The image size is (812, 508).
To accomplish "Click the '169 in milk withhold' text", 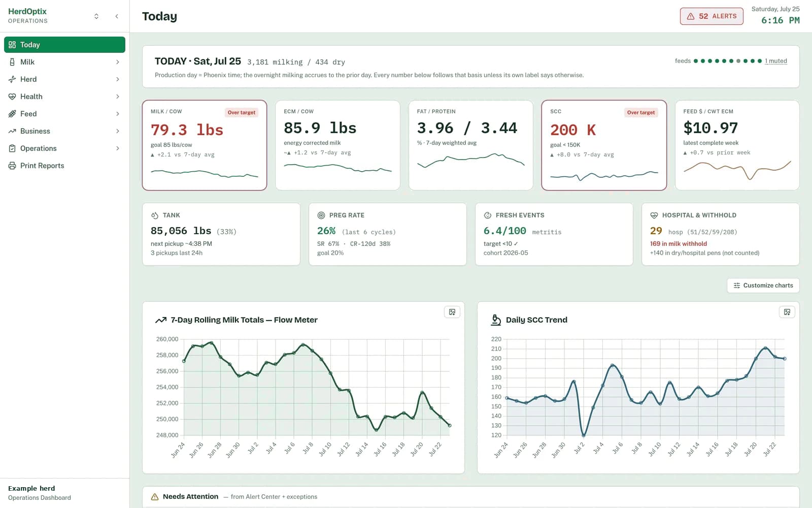I will [x=679, y=244].
